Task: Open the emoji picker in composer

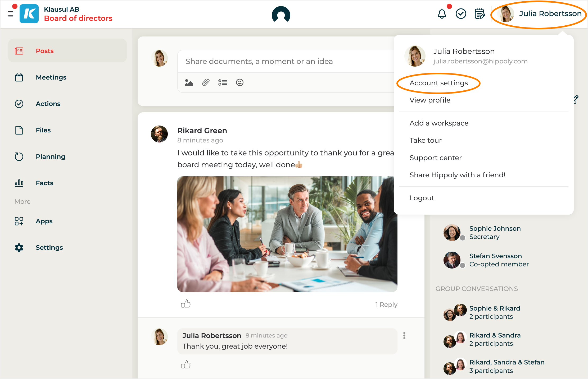Action: [x=239, y=82]
